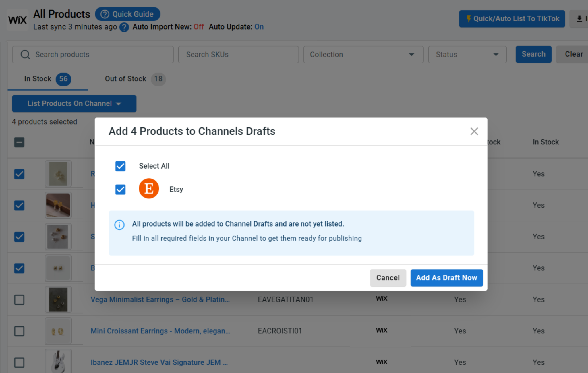588x373 pixels.
Task: Expand the Status dropdown
Action: coord(467,55)
